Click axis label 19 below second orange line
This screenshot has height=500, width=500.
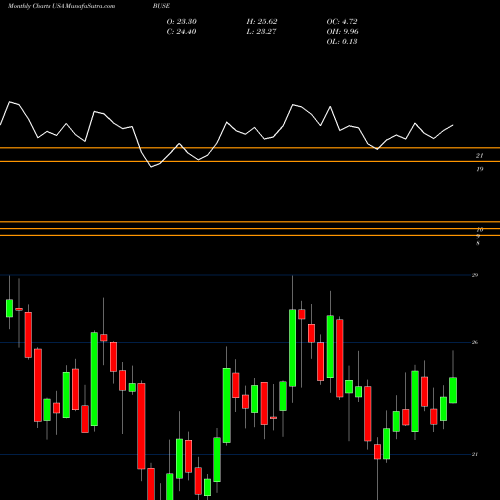[479, 169]
